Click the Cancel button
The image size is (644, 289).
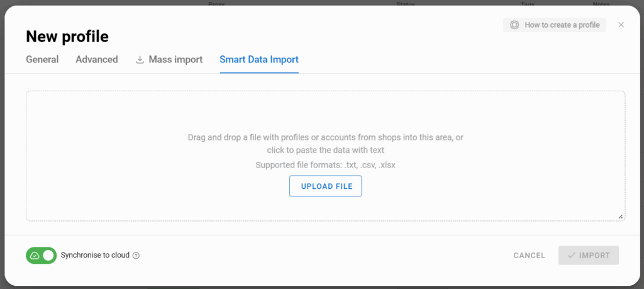pyautogui.click(x=530, y=255)
